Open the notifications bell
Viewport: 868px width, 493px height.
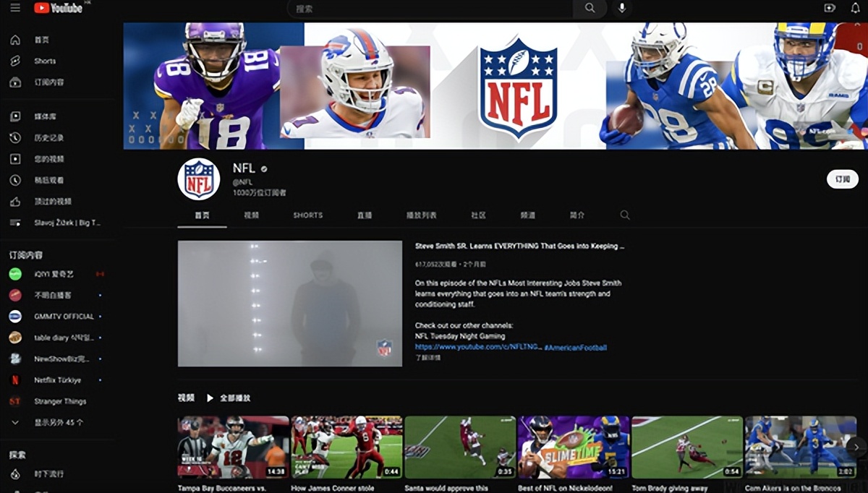tap(854, 8)
